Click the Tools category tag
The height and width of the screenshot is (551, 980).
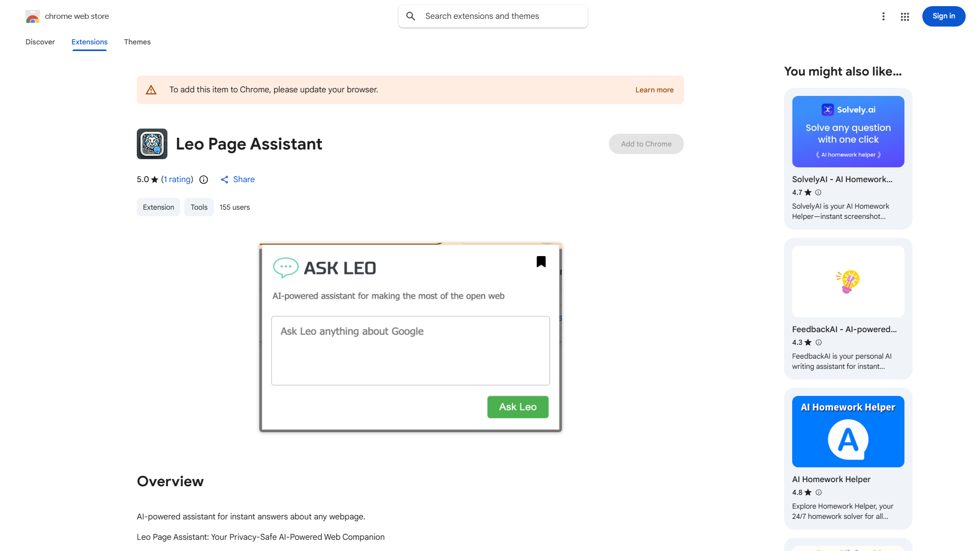(199, 207)
